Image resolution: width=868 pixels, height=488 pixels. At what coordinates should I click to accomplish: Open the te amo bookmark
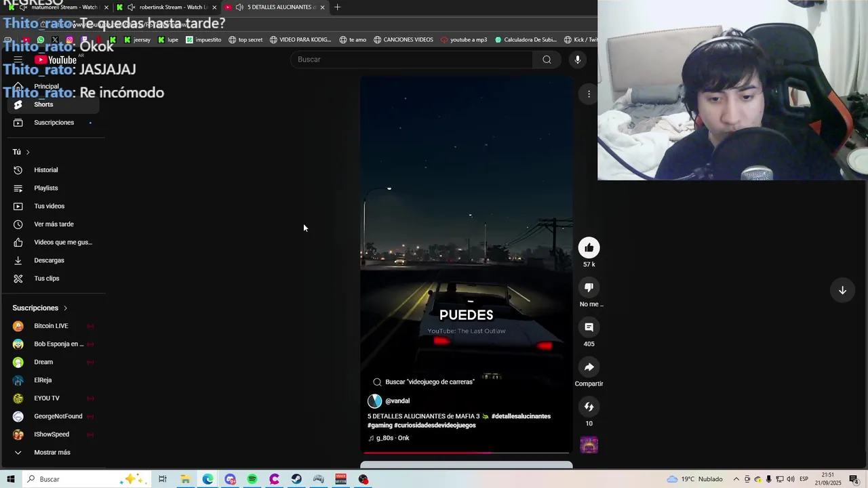click(353, 40)
